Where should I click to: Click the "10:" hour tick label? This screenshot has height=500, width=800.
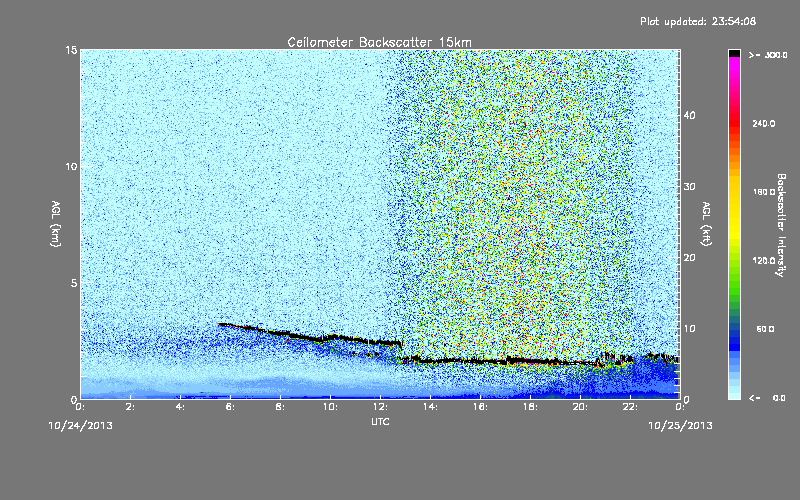pos(331,407)
